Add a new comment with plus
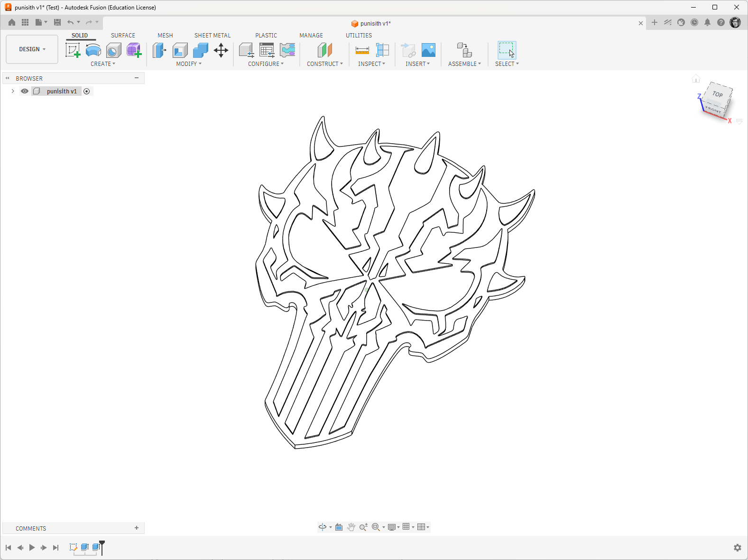The image size is (748, 560). (137, 528)
